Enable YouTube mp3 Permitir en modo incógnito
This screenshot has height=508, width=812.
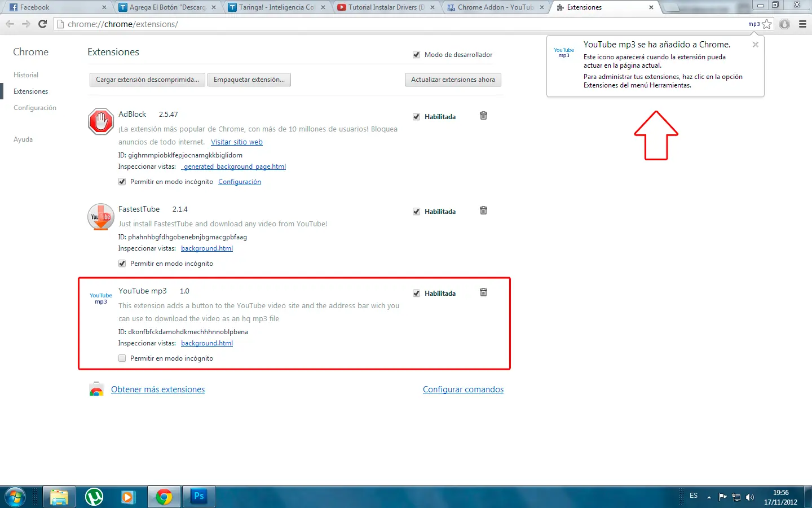(122, 358)
